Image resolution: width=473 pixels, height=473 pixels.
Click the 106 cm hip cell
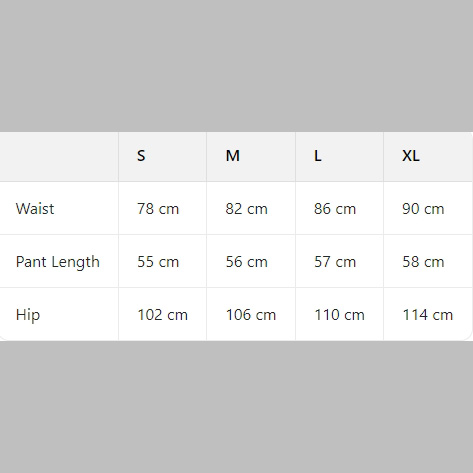click(x=251, y=314)
